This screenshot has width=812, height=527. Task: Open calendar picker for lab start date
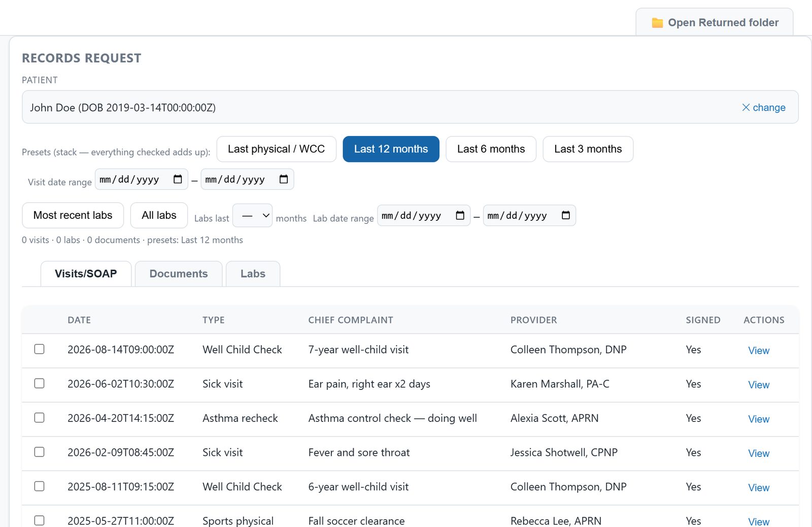point(460,215)
